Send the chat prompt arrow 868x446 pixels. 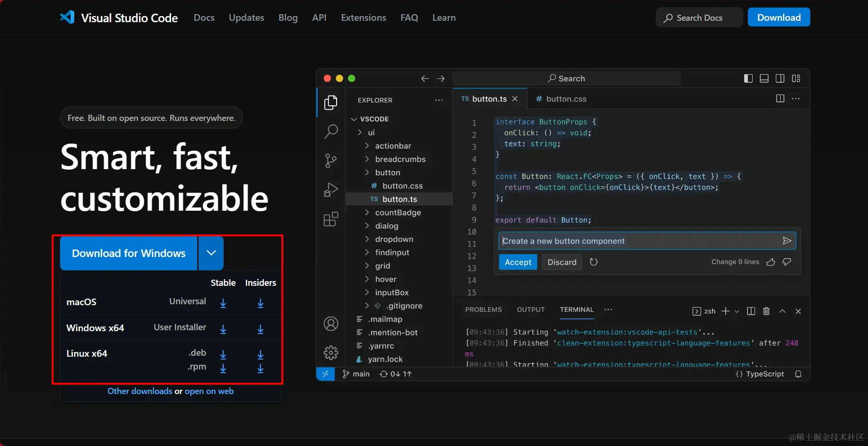(x=787, y=241)
